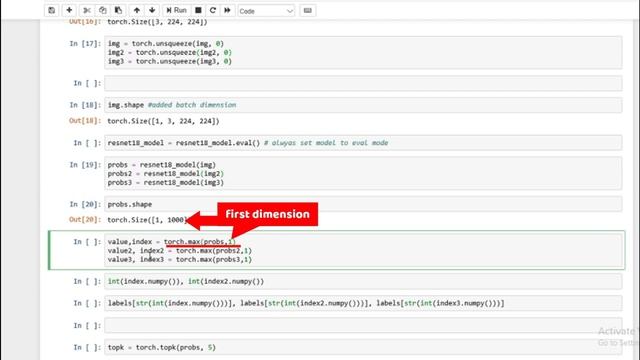Screen dimensions: 640x360
Task: Select the resnet18_model.eval() cell
Action: tap(363, 143)
